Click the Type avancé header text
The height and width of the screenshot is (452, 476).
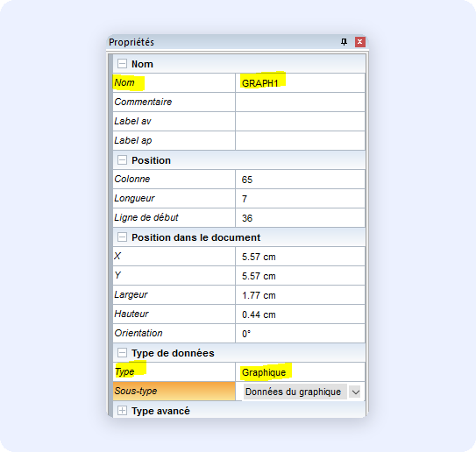tap(160, 411)
